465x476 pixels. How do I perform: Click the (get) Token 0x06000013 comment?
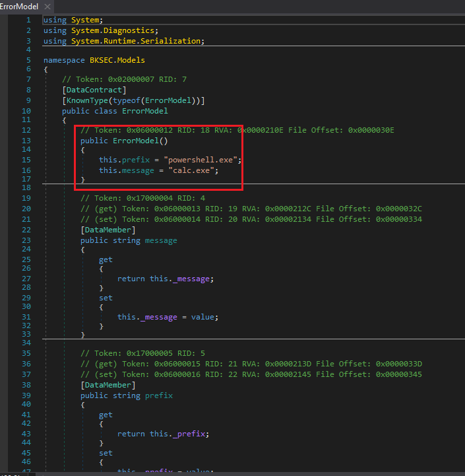click(x=251, y=209)
